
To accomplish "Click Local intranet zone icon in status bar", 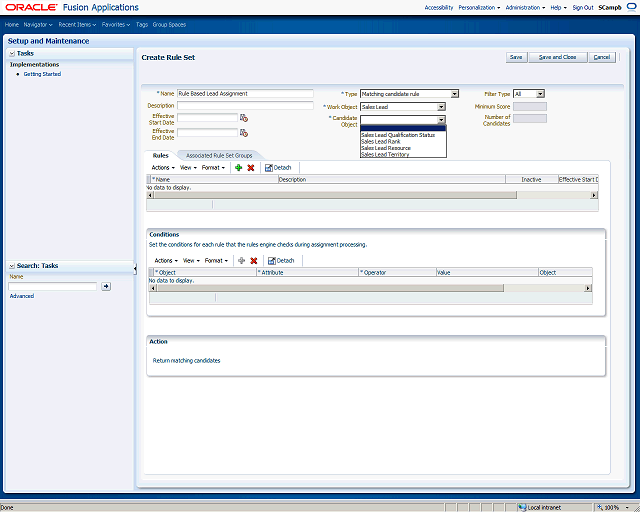I will coord(522,508).
